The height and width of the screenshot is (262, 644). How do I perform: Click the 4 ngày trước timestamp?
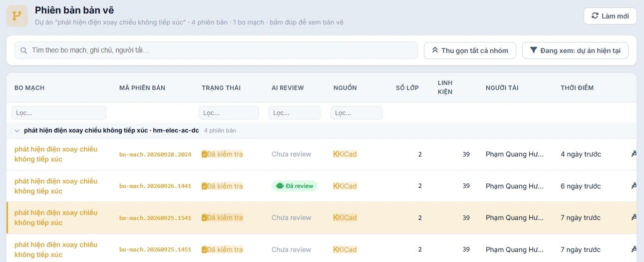coord(581,154)
